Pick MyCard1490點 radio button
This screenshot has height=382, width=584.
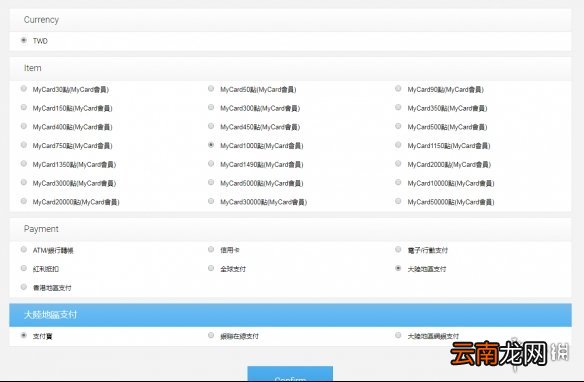pos(211,163)
